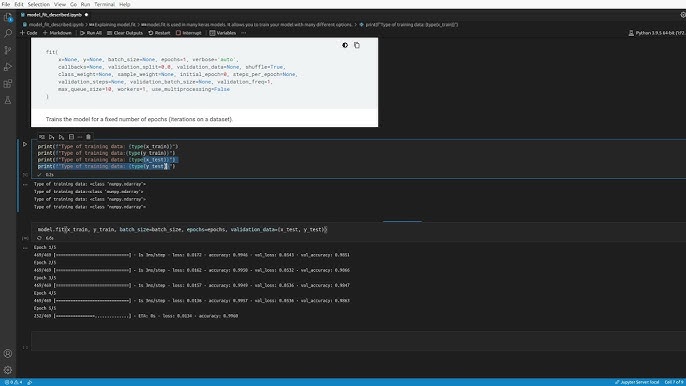Image resolution: width=686 pixels, height=386 pixels.
Task: Open the notebook toolbar more actions ellipsis
Action: (x=244, y=33)
